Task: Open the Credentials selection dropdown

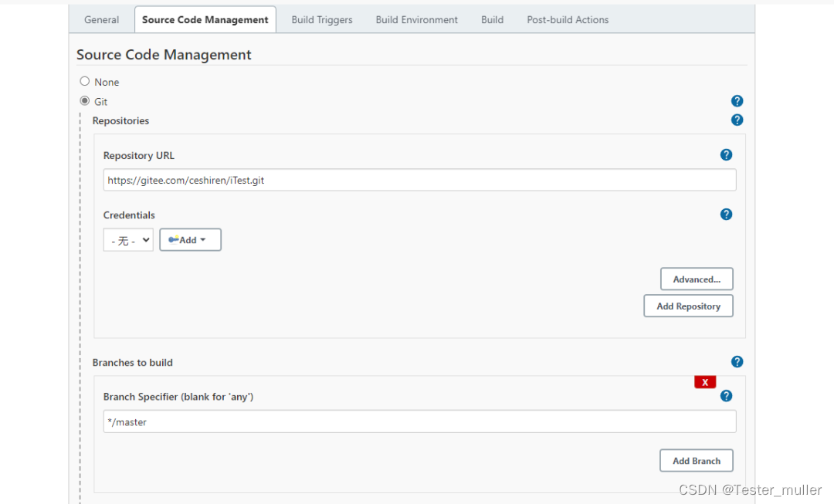Action: (x=128, y=240)
